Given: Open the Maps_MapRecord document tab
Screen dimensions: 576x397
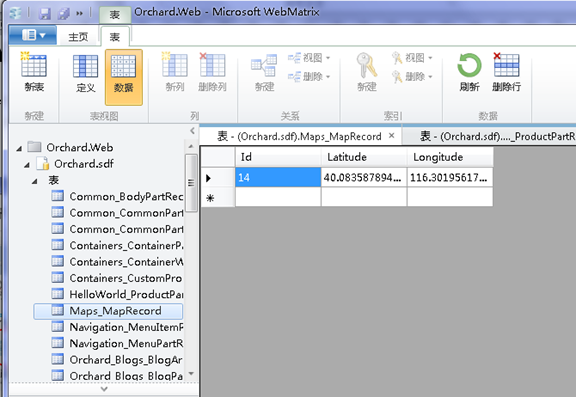Looking at the screenshot, I should point(299,137).
